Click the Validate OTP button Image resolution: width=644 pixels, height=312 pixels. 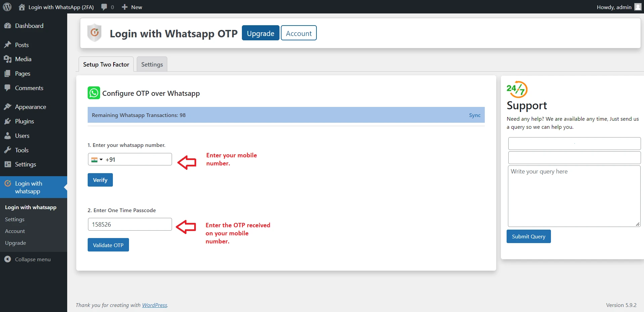108,245
